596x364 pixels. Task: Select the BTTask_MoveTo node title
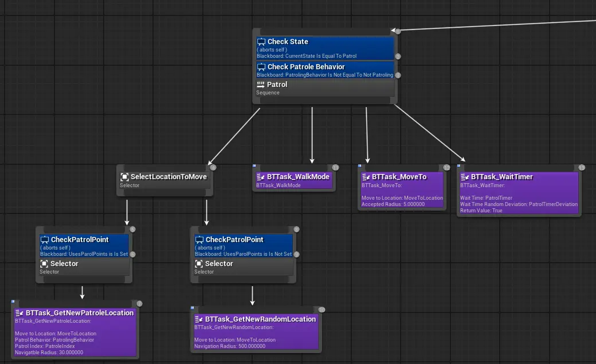399,177
